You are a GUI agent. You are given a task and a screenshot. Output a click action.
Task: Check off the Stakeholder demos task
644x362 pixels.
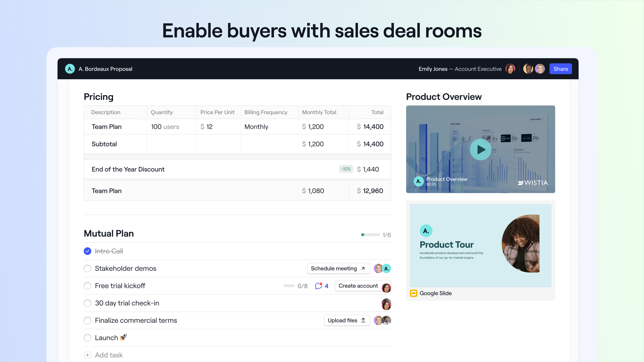(x=87, y=268)
